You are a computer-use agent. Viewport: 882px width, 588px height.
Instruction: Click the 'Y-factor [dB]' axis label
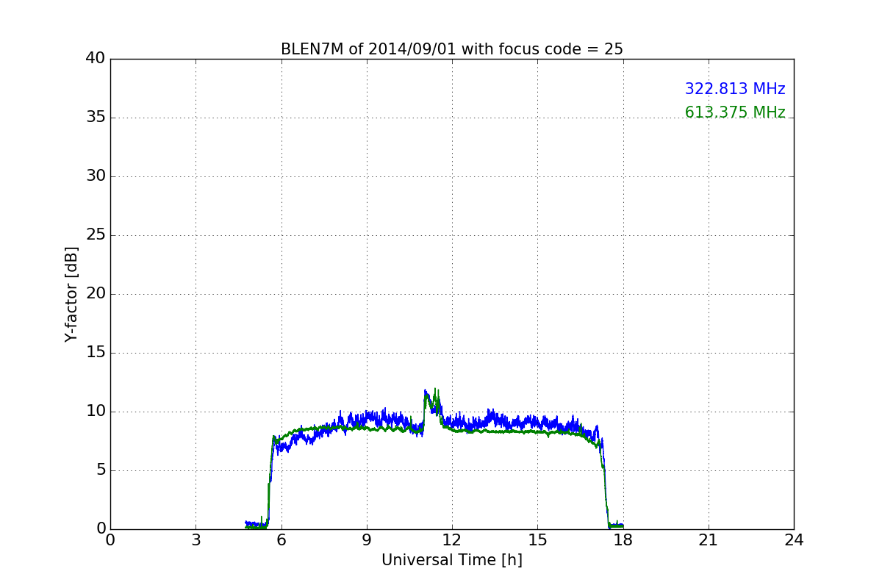[71, 294]
